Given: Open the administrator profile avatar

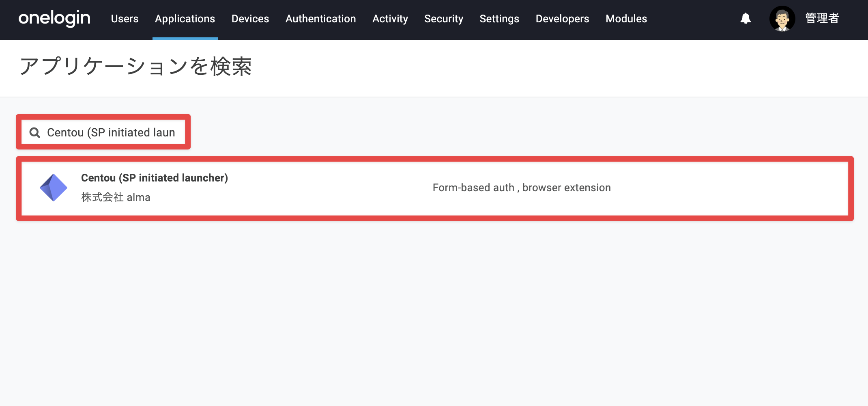Looking at the screenshot, I should tap(782, 19).
